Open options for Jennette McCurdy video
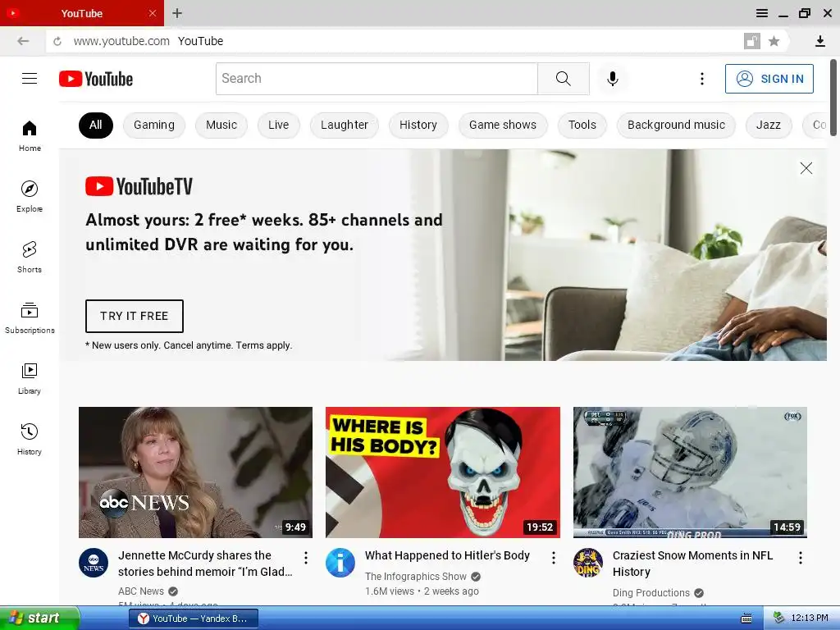This screenshot has height=630, width=840. click(x=306, y=558)
